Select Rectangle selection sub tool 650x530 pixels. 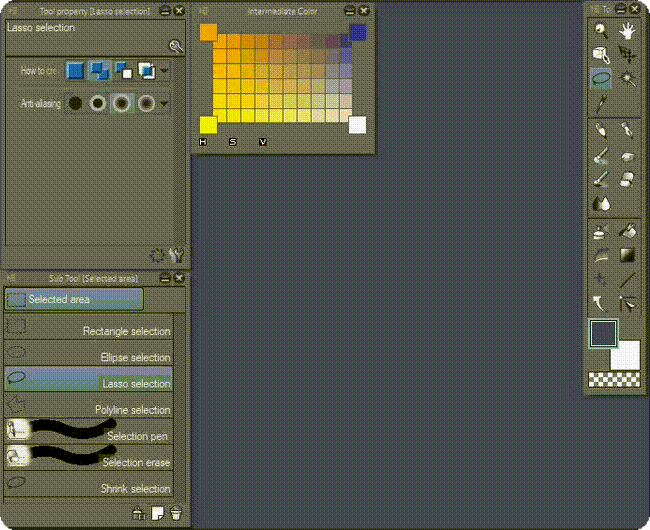tap(89, 327)
